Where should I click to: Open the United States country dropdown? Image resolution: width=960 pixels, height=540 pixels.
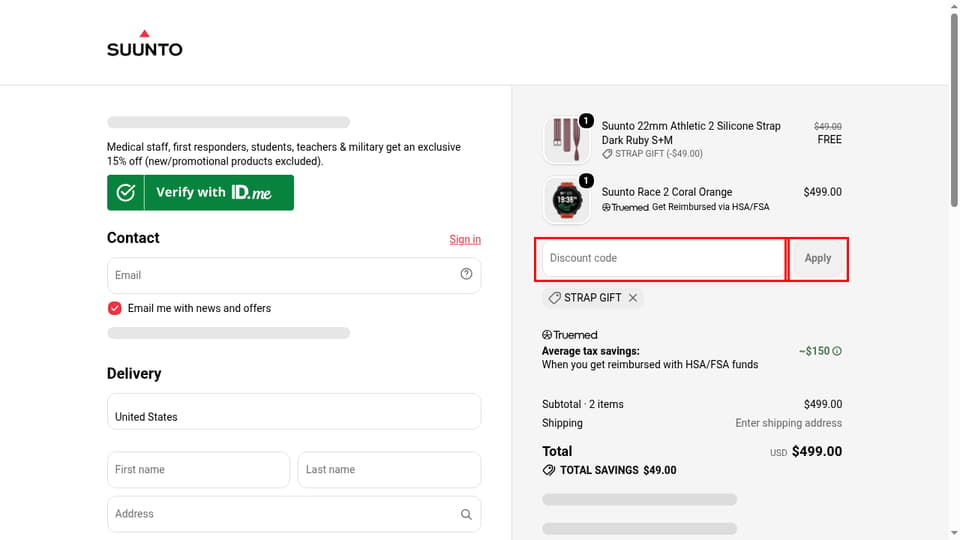[x=294, y=411]
